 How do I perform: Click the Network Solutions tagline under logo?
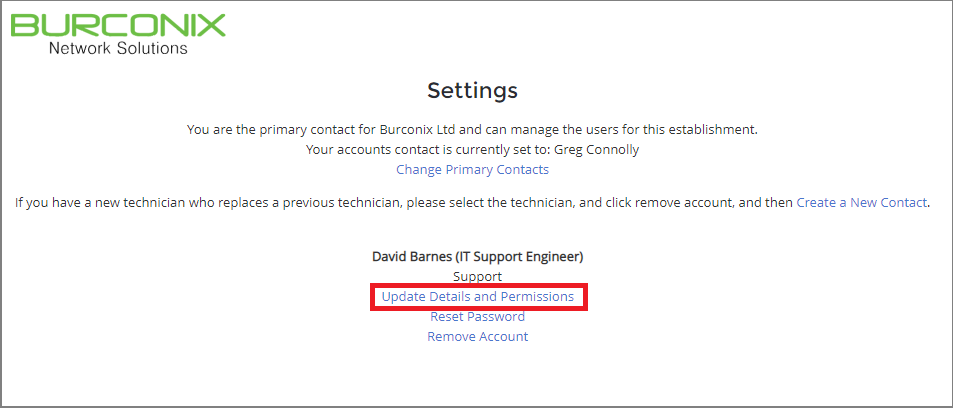click(x=118, y=48)
